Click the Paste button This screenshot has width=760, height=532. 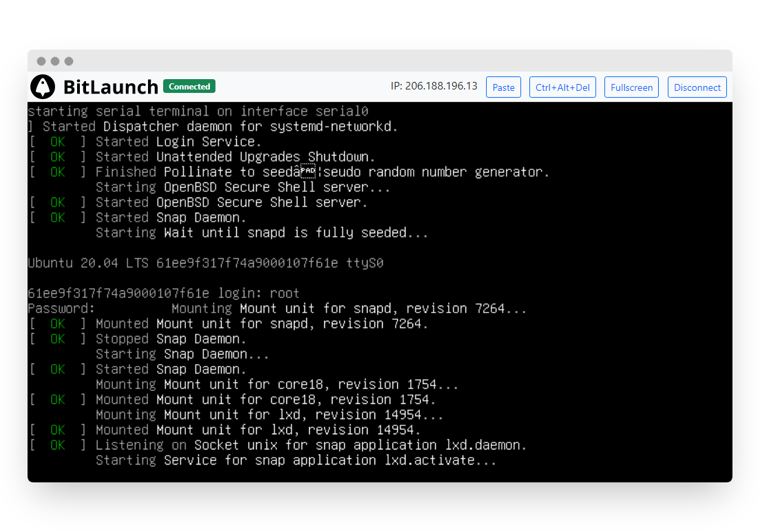pos(503,87)
